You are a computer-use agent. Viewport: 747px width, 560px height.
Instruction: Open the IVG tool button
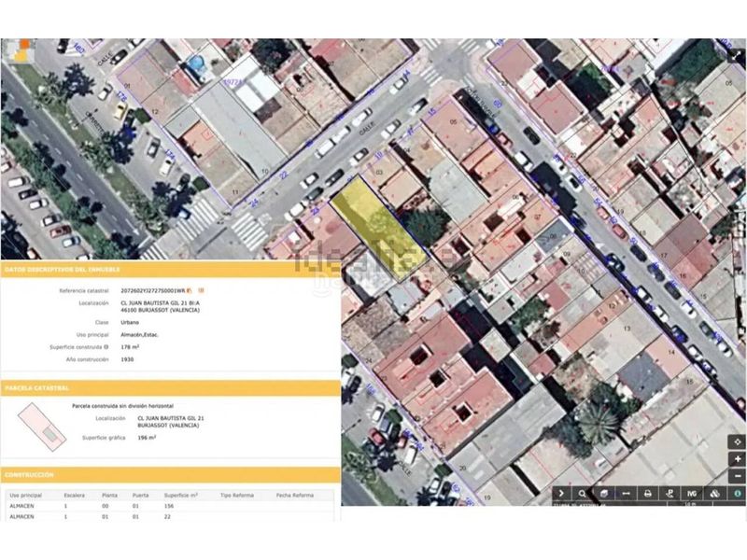692,494
